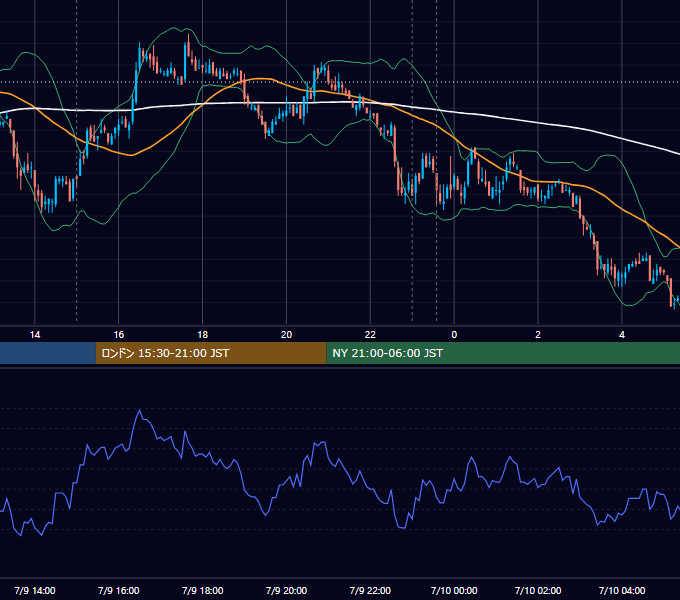The image size is (680, 600).
Task: Click the NY session bar 21:00-06:00 JST
Action: (x=503, y=353)
